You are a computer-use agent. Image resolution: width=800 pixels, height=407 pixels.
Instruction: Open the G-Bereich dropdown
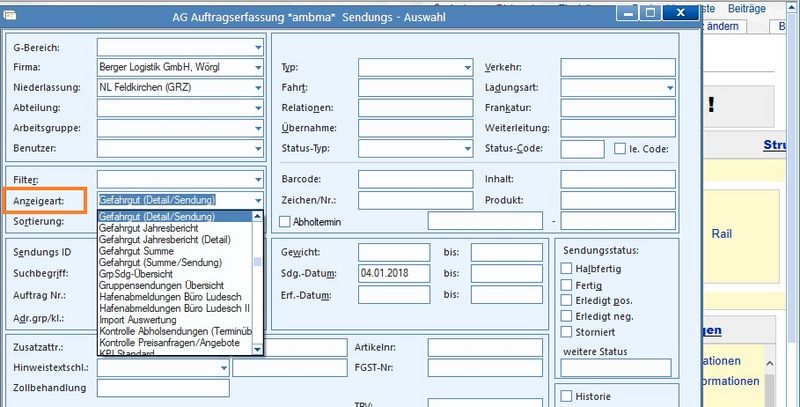pos(258,47)
